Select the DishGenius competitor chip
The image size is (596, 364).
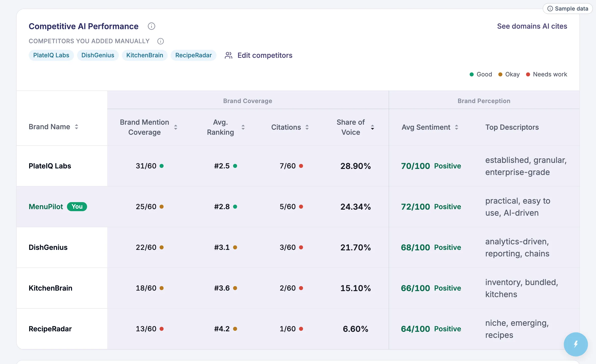point(98,55)
